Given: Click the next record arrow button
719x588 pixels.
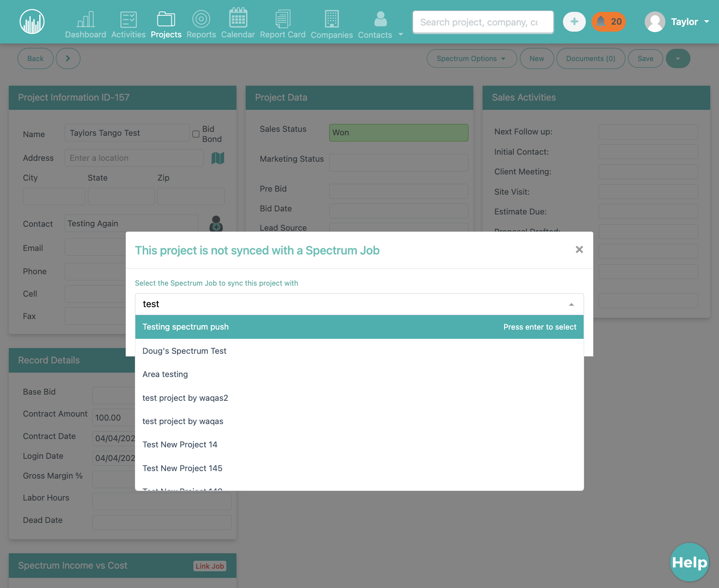Looking at the screenshot, I should [68, 58].
